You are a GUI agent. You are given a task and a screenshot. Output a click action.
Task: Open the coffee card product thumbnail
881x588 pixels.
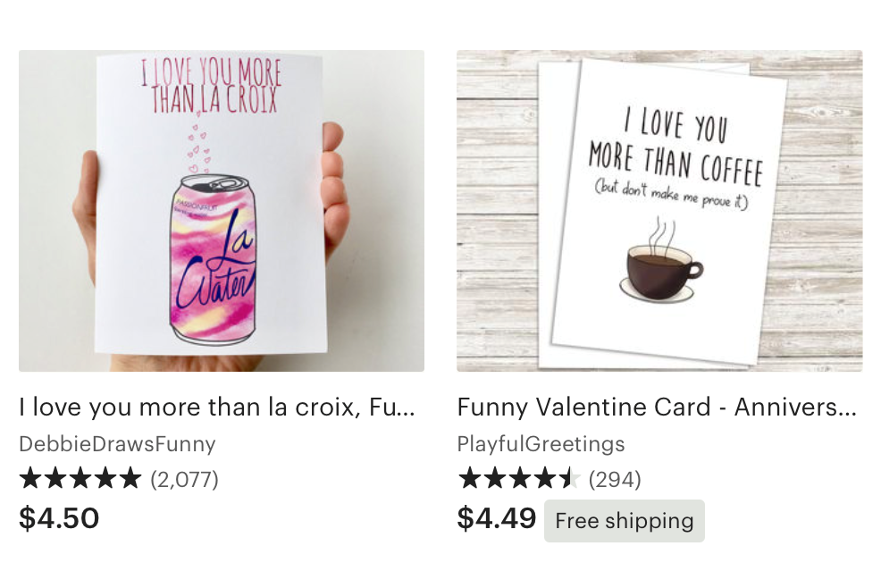659,211
